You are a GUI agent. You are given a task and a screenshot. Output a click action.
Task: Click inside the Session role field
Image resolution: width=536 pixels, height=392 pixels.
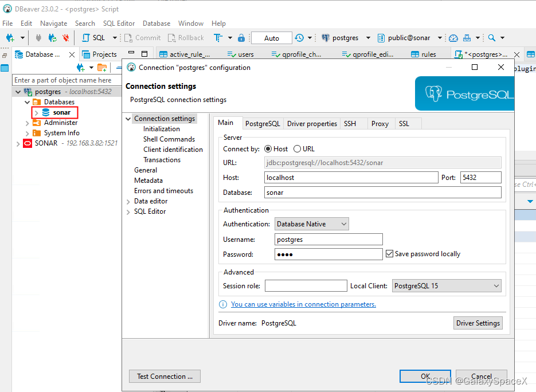click(306, 285)
